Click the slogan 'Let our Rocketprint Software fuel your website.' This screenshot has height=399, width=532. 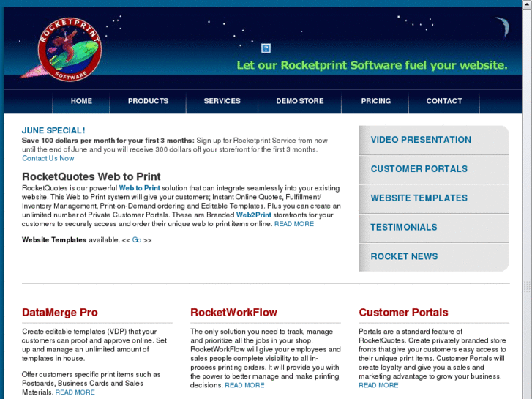pos(372,65)
